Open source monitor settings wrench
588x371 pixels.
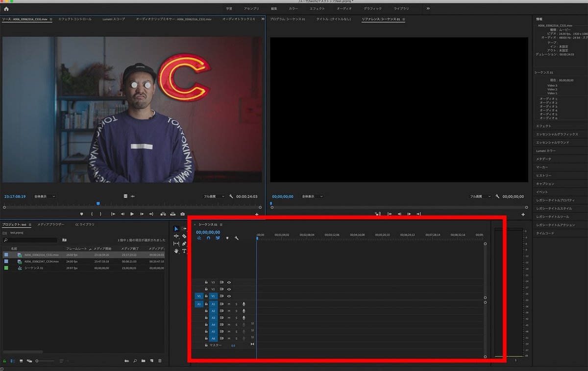tap(231, 196)
